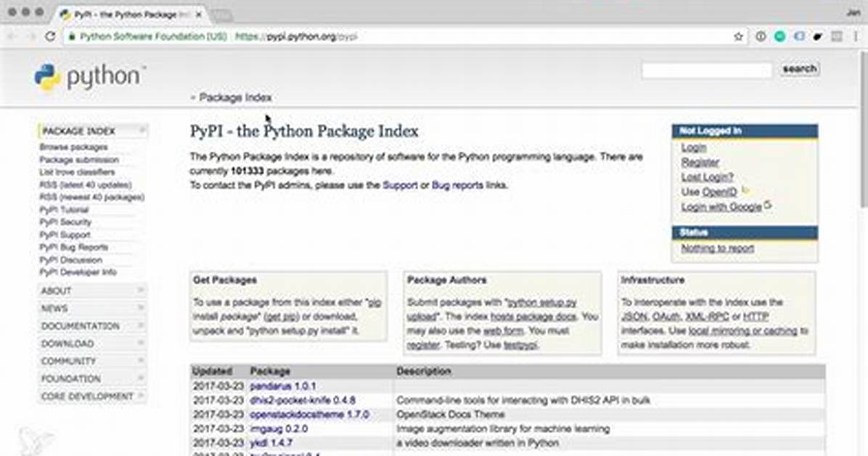Screen dimensions: 868x456
Task: Expand the FOUNDATION sidebar menu
Action: 92,379
